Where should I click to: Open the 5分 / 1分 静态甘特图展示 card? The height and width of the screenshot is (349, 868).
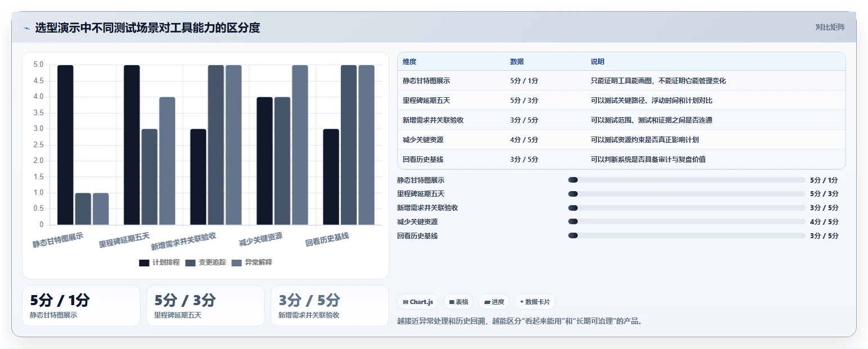[81, 306]
